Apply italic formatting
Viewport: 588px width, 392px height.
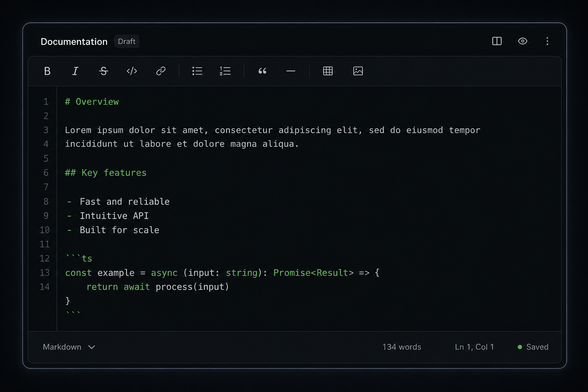point(75,71)
